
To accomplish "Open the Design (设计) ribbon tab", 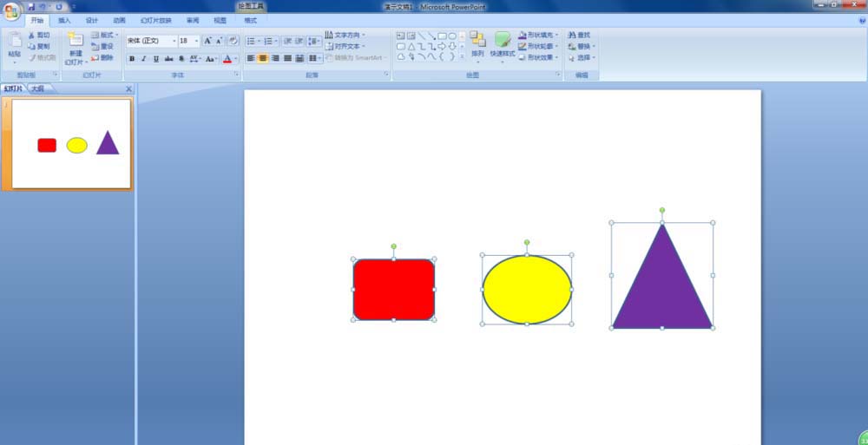I will pos(92,21).
